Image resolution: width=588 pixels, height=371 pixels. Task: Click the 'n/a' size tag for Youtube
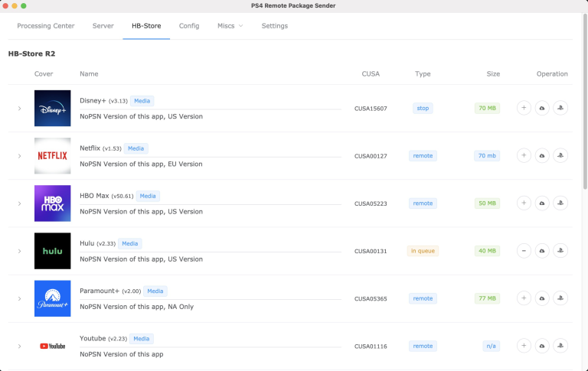pyautogui.click(x=491, y=347)
